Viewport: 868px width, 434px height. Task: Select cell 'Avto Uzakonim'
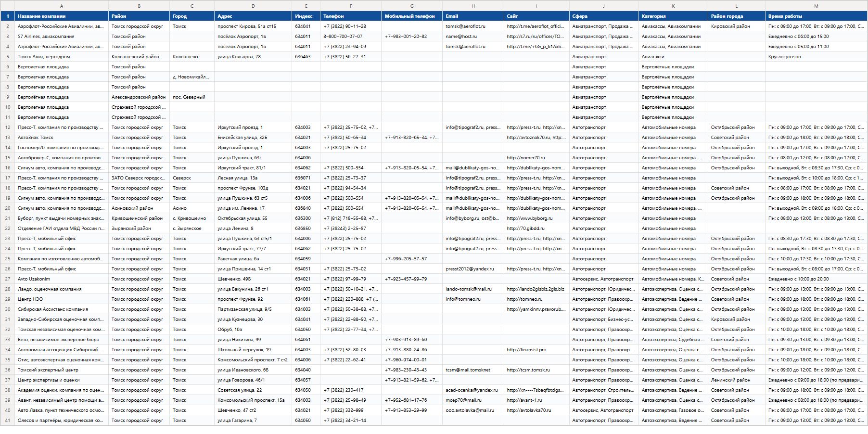coord(62,279)
